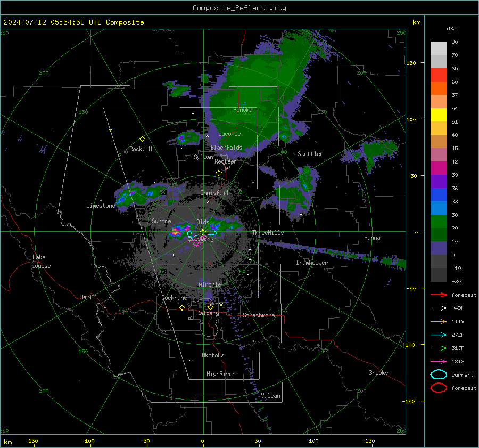Click the Drumheller label

coord(312,263)
